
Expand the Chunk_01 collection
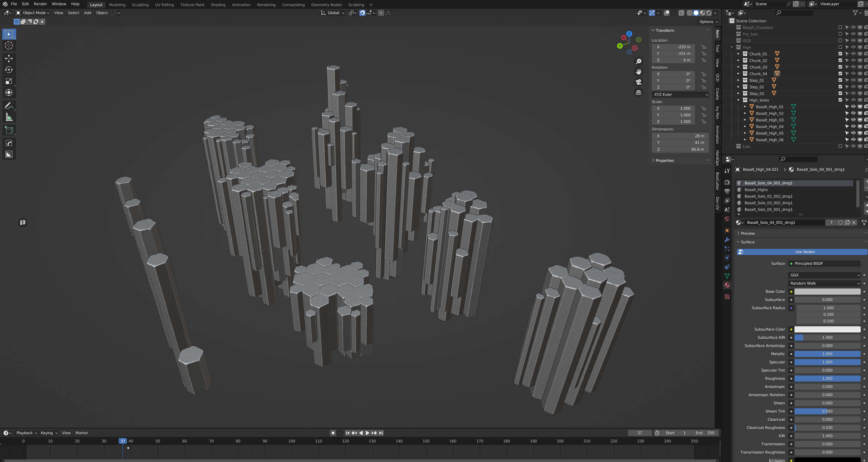pyautogui.click(x=738, y=53)
